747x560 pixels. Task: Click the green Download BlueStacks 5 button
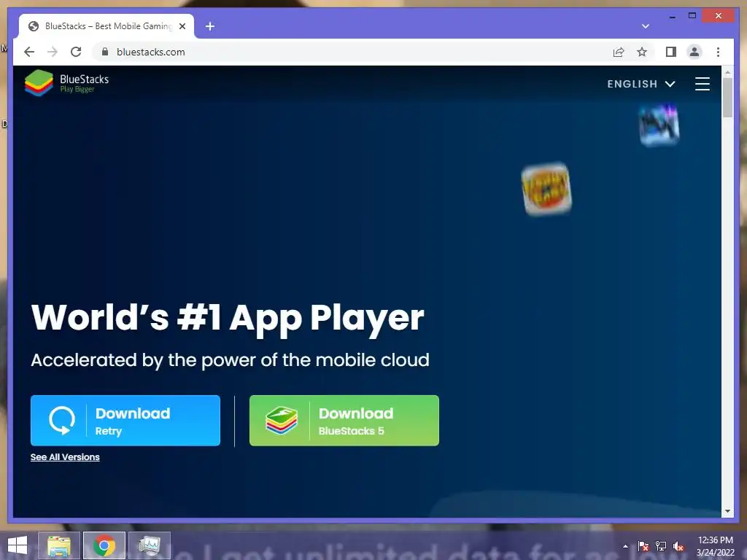(x=344, y=421)
